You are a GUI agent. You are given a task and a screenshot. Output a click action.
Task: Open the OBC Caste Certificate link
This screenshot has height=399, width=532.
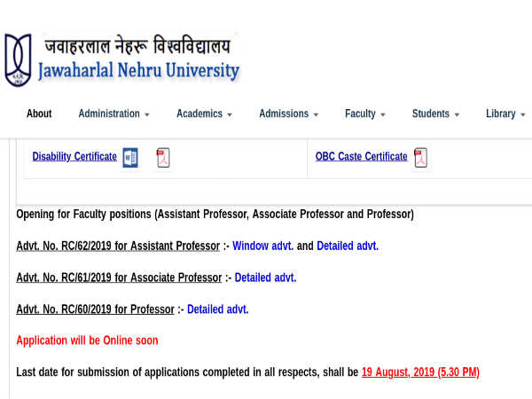coord(362,156)
